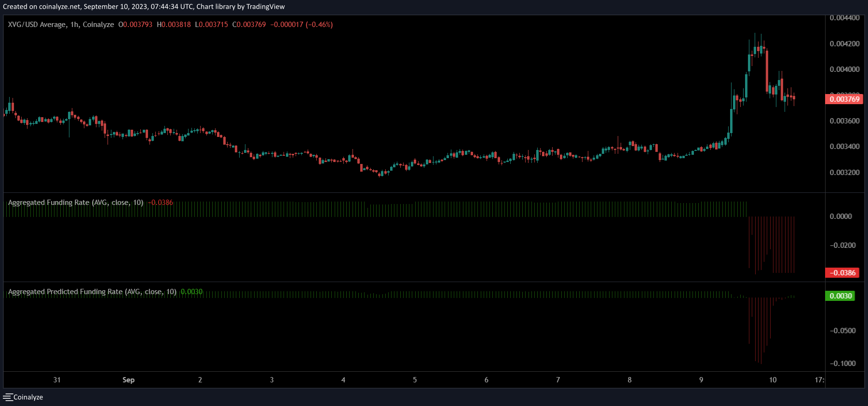
Task: Click the 0.003200 level on price axis
Action: [844, 173]
